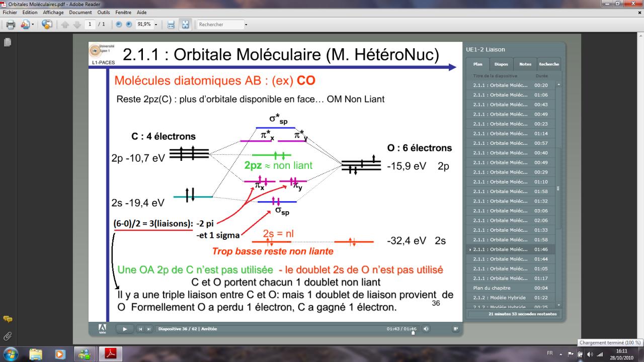
Task: Select the slide row lasting 03:06
Action: tap(511, 211)
